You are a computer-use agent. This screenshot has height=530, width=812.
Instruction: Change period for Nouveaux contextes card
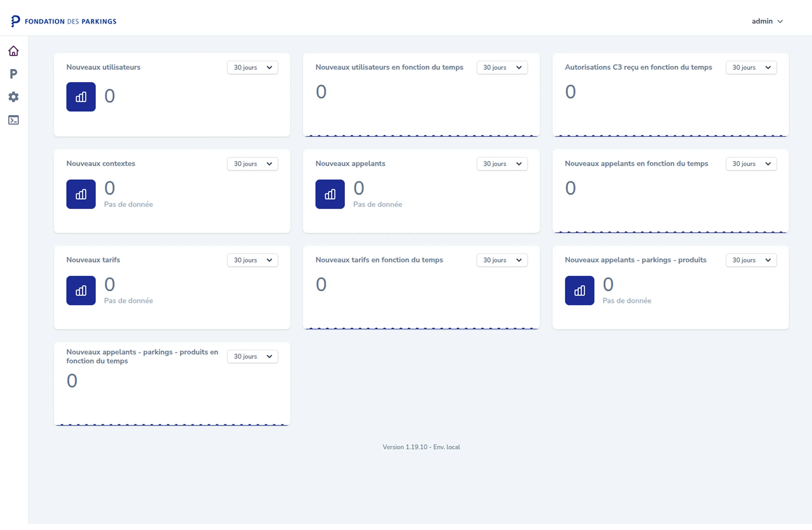point(252,164)
